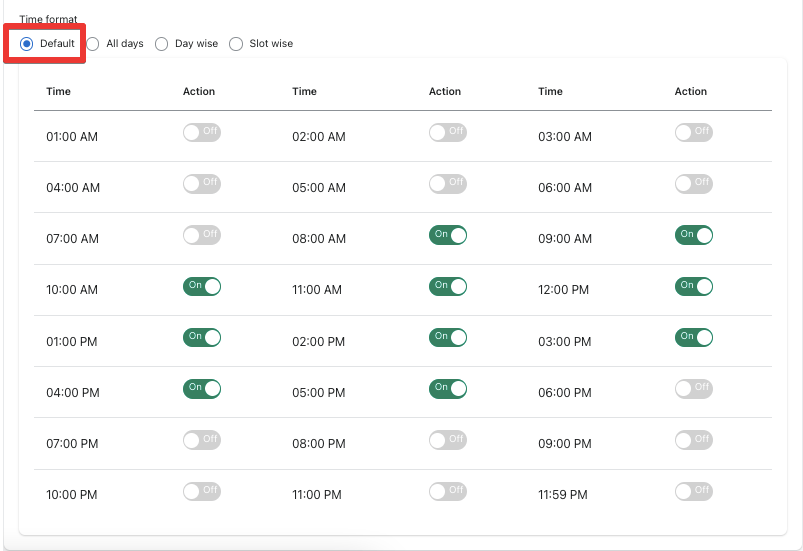Switch to Slot wise time format
This screenshot has height=551, width=803.
coord(236,44)
